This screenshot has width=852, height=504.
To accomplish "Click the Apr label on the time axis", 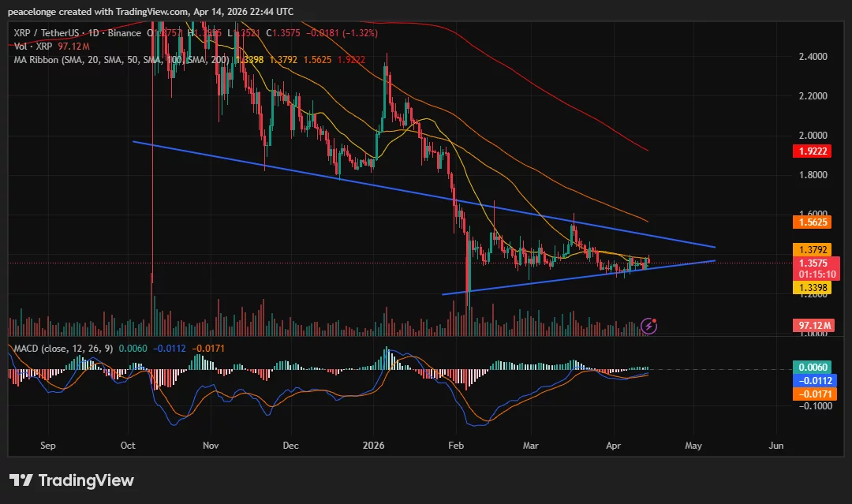I will click(x=614, y=445).
